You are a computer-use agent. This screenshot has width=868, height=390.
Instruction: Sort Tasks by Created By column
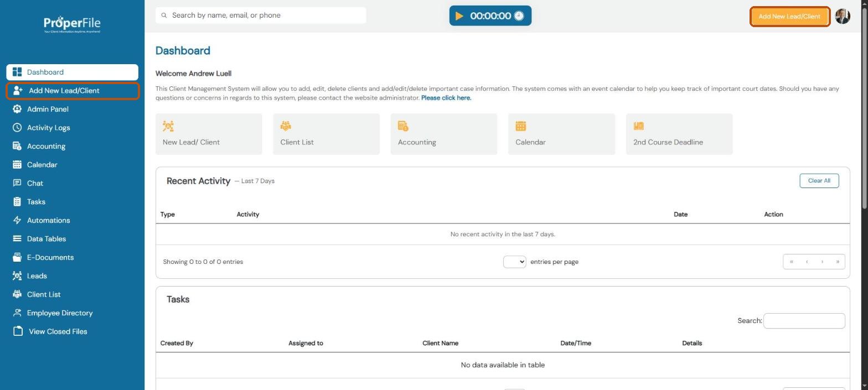(177, 343)
